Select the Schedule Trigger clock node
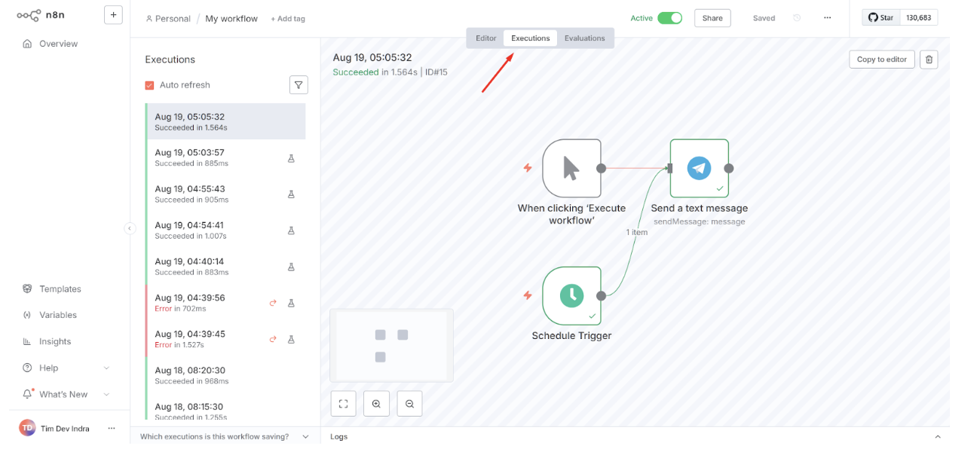This screenshot has height=458, width=980. click(x=571, y=295)
